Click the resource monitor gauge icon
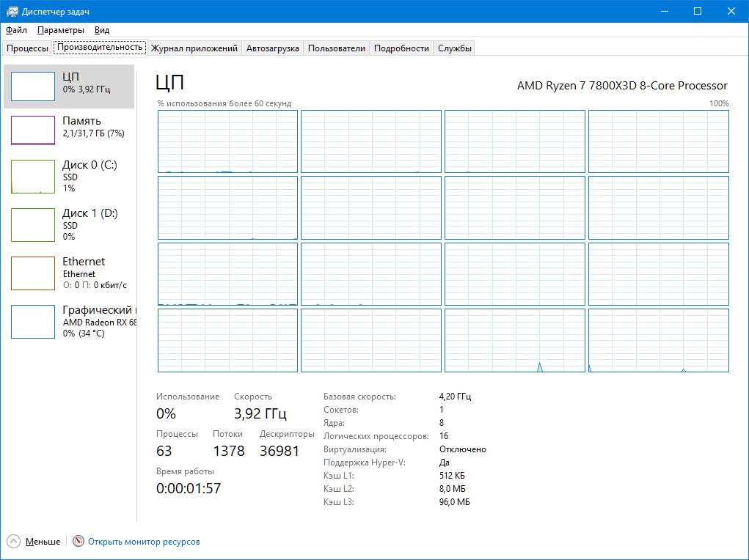The height and width of the screenshot is (560, 749). click(78, 541)
